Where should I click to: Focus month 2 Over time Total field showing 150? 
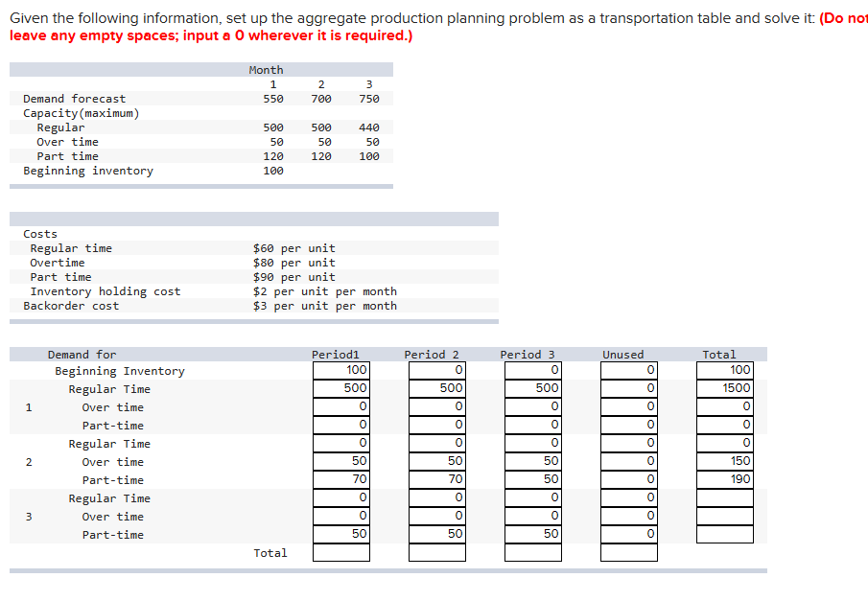tap(725, 462)
